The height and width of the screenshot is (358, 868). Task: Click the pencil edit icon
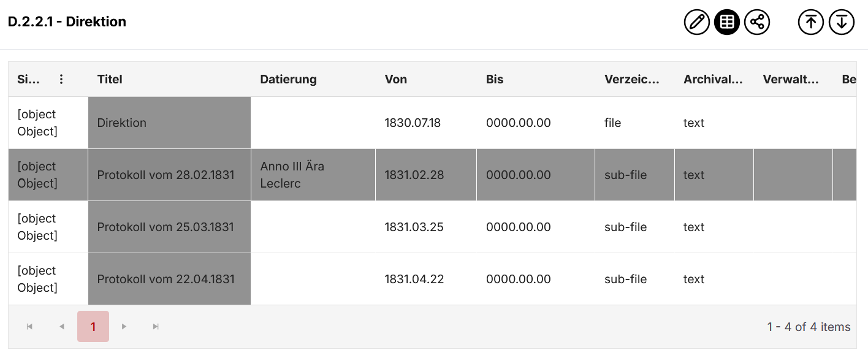pos(696,22)
